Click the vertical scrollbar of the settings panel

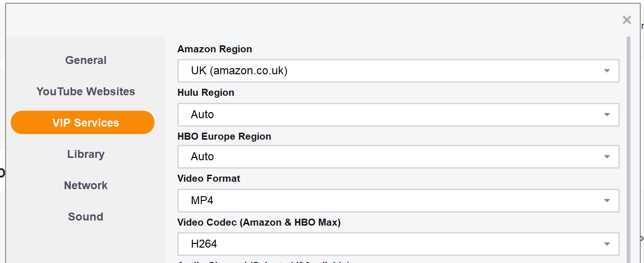point(629,140)
